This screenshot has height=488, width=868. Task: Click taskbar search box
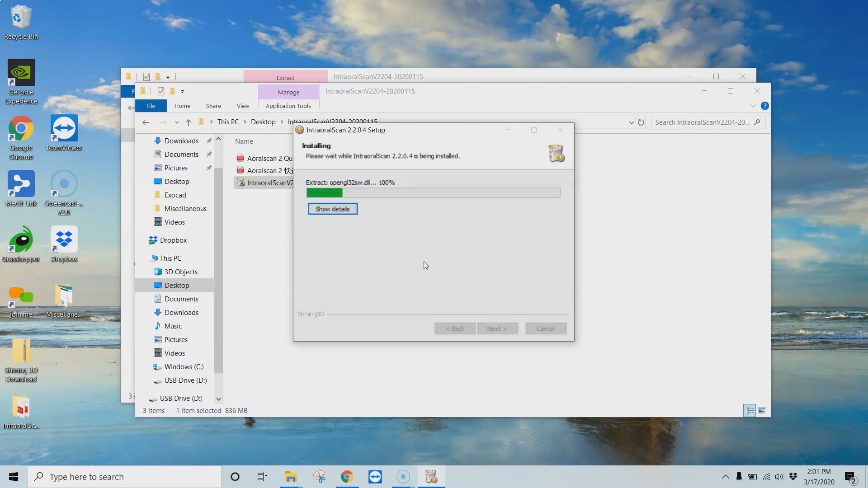pyautogui.click(x=125, y=477)
